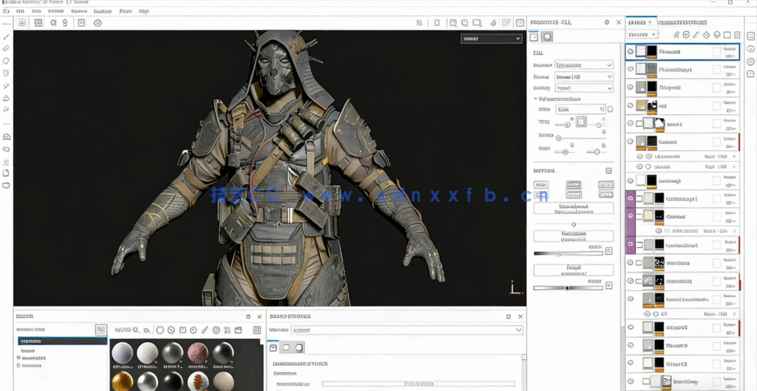The width and height of the screenshot is (757, 391).
Task: Select the triangular polygon fill tool
Action: (6, 98)
